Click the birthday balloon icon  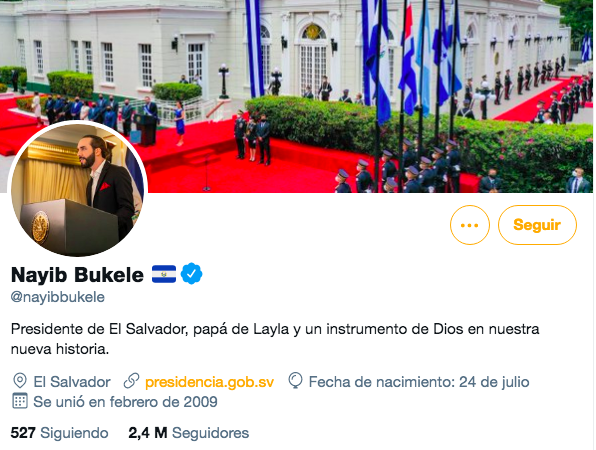point(295,381)
